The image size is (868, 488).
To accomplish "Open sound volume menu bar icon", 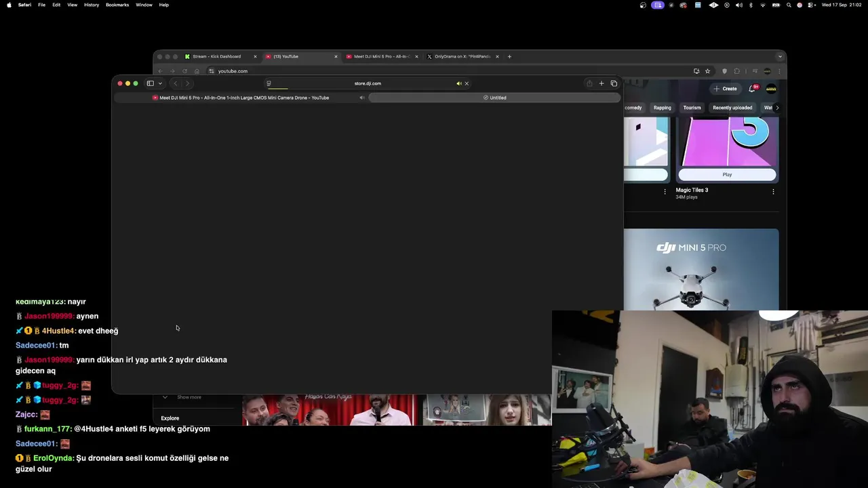I will [x=739, y=5].
